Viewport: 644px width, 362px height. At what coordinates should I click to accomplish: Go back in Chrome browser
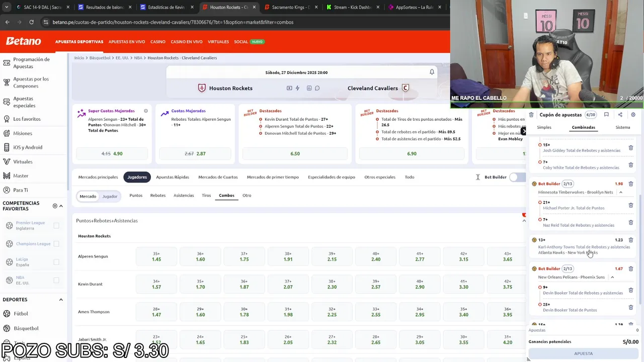(7, 22)
